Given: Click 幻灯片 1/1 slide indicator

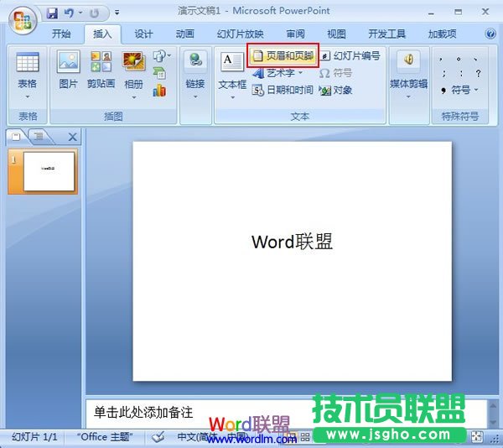Looking at the screenshot, I should coord(34,437).
